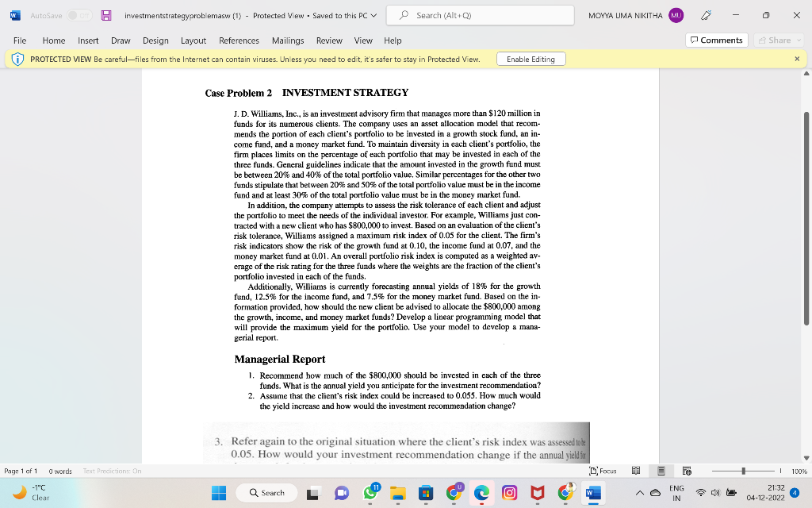
Task: Open Instagram from taskbar
Action: point(510,493)
